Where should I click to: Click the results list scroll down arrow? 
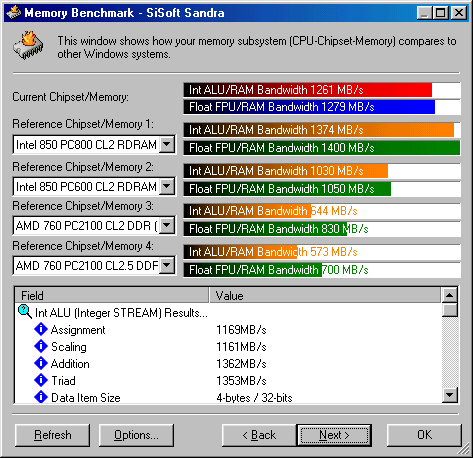(x=450, y=395)
